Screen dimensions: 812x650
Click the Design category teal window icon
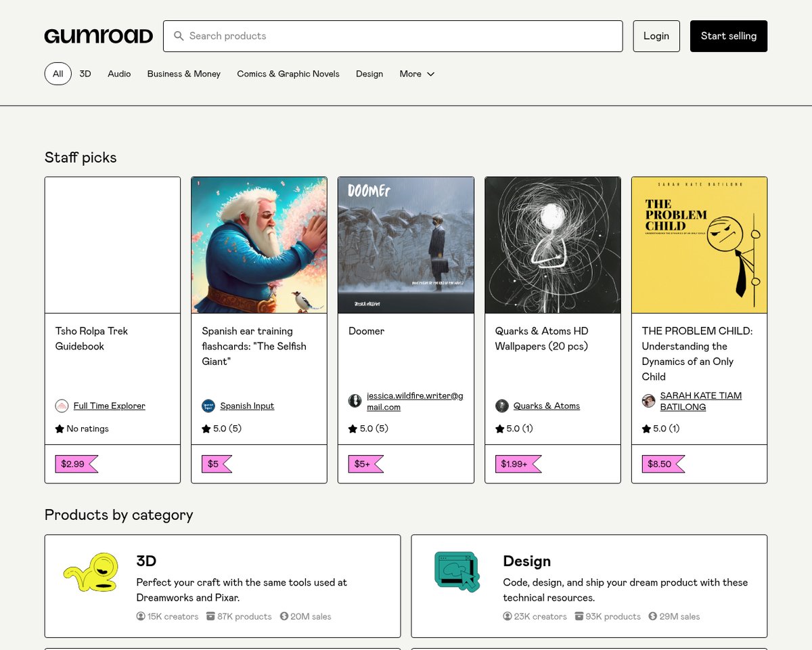457,572
